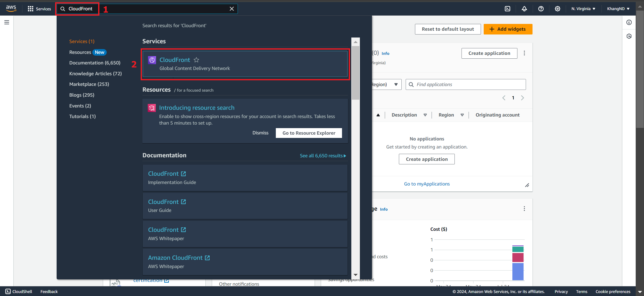
Task: Click the search results scrollbar thumb
Action: 356,73
